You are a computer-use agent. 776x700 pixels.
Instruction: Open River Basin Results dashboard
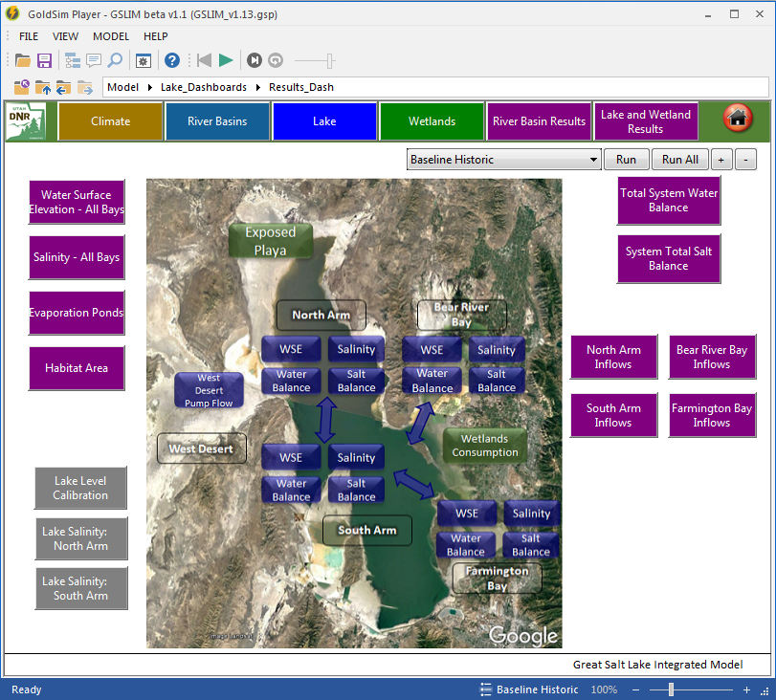click(x=539, y=121)
